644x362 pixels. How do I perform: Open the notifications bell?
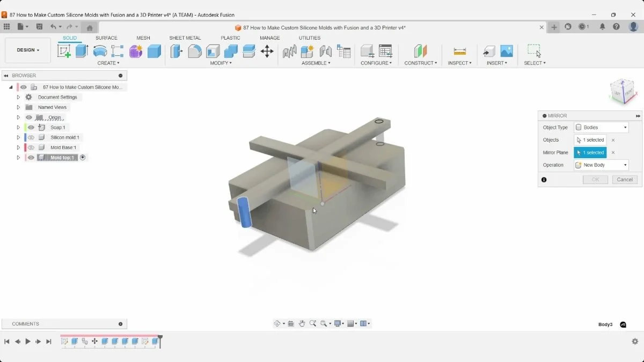coord(603,27)
